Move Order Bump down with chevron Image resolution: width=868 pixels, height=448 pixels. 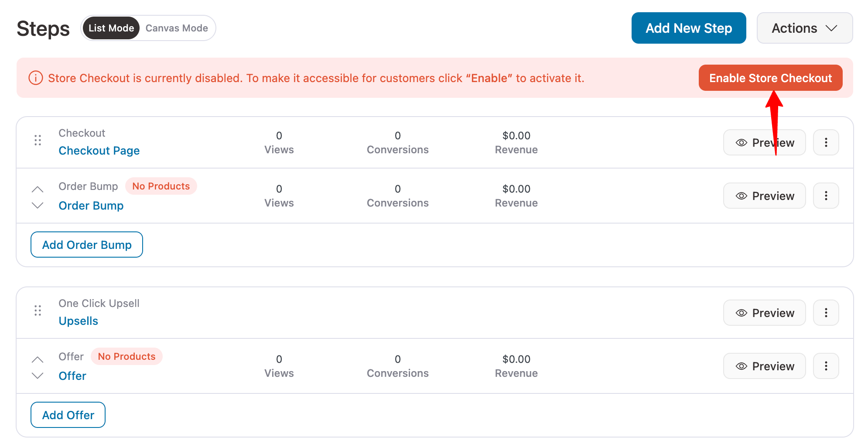[x=38, y=205]
